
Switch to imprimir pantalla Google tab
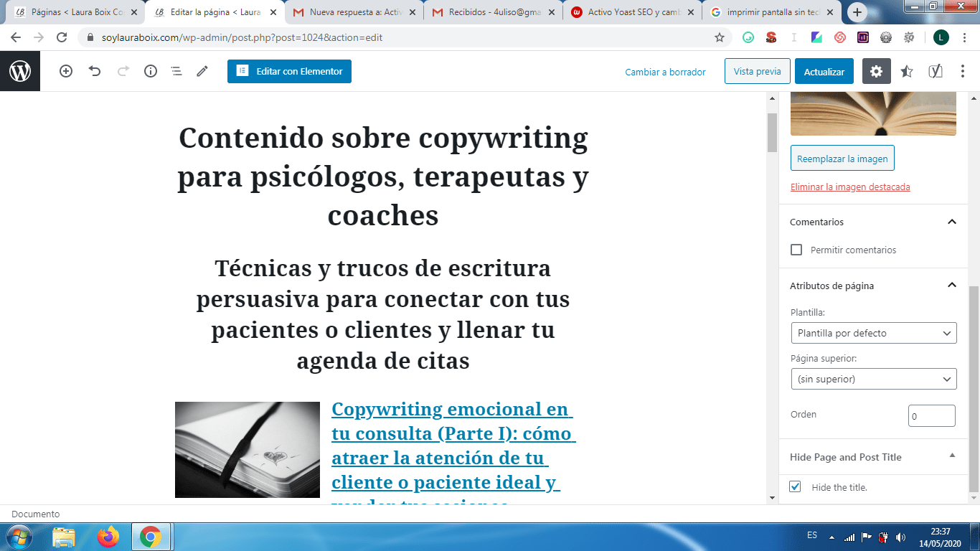click(x=771, y=12)
